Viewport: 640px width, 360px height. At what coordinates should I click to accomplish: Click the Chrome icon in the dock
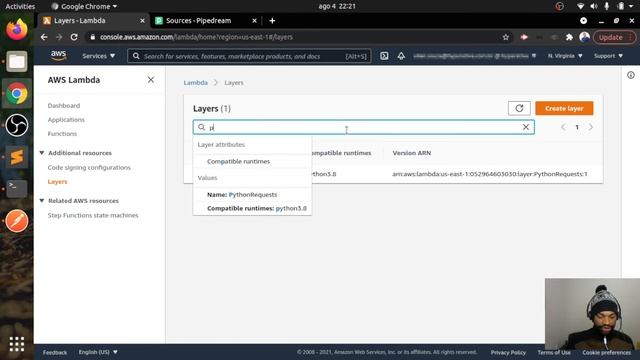17,93
